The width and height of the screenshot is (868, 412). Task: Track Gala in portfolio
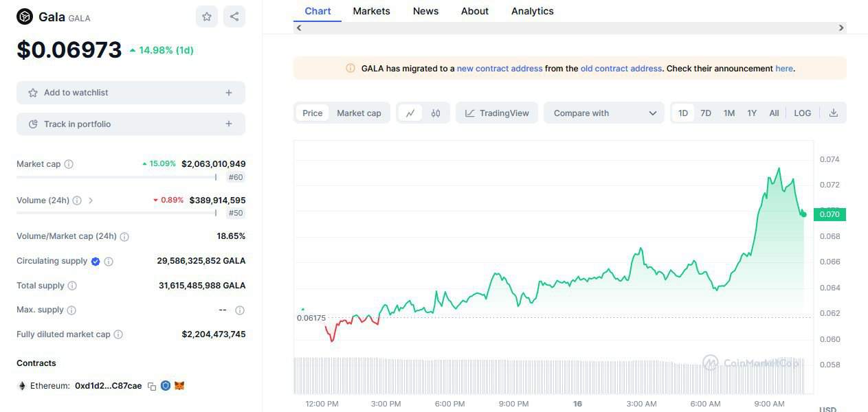(131, 124)
